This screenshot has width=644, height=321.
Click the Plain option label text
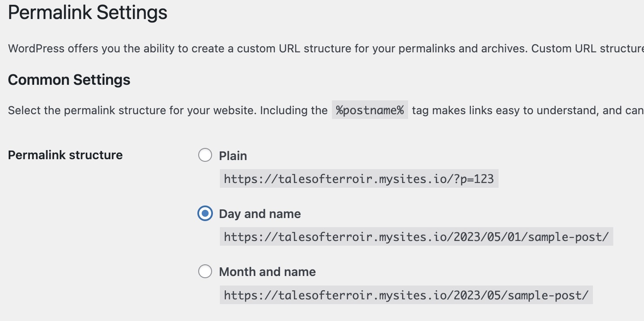click(x=233, y=156)
